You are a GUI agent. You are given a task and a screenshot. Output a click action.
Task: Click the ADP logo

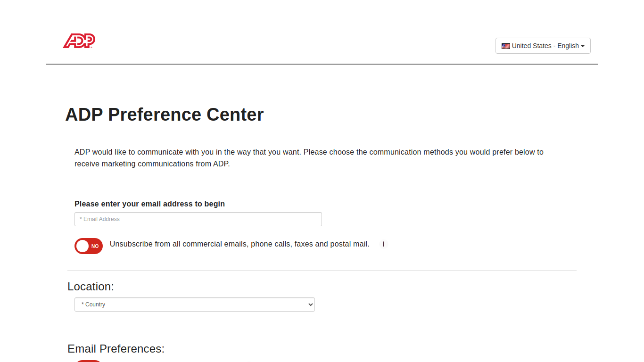(79, 41)
